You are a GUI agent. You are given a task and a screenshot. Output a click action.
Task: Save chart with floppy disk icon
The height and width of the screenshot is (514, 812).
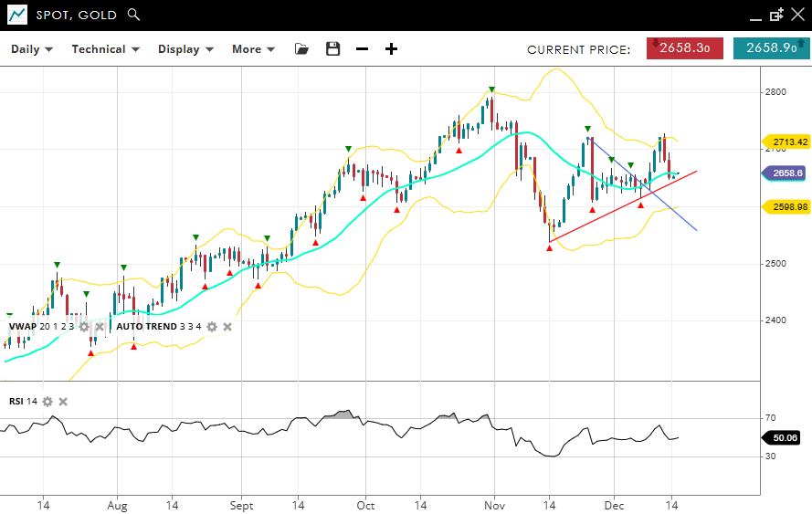click(332, 49)
